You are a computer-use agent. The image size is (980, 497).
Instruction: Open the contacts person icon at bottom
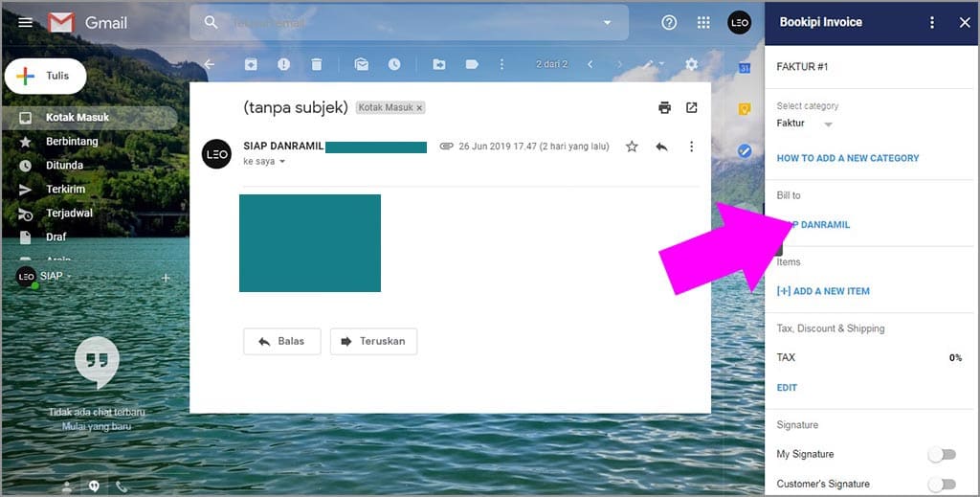tap(66, 486)
